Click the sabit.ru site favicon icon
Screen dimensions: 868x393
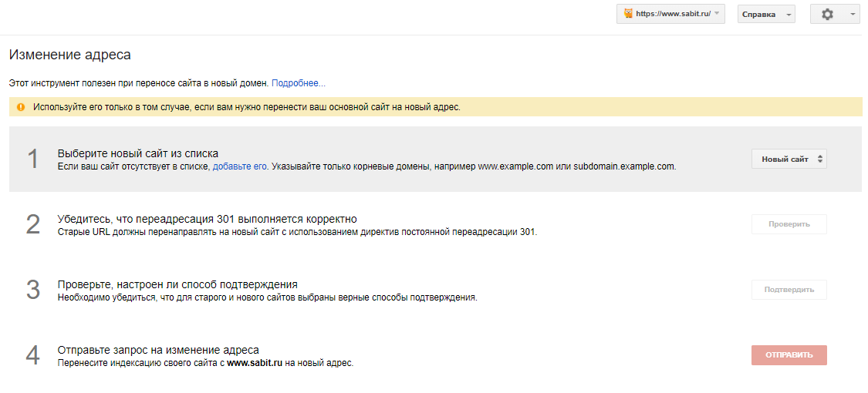[x=627, y=14]
